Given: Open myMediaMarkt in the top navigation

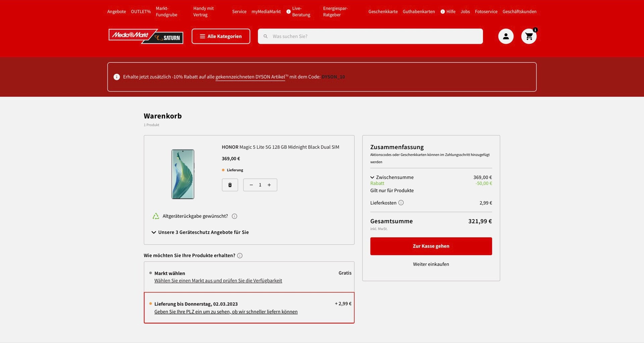Looking at the screenshot, I should pos(266,11).
